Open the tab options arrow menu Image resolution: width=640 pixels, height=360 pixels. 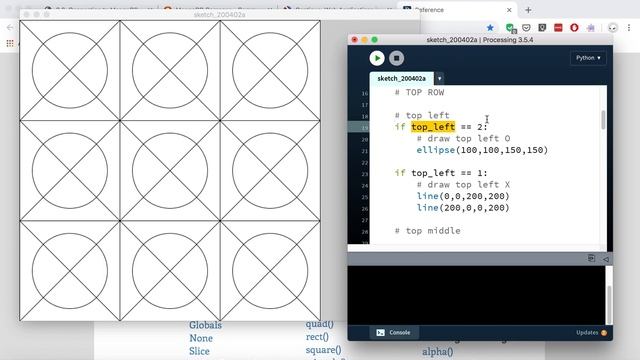[x=439, y=78]
